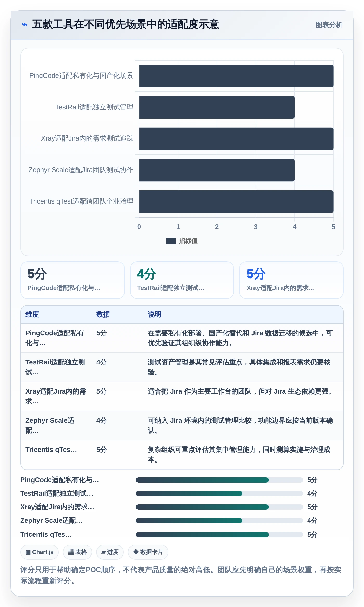Click the PingCode progress row label

(60, 480)
